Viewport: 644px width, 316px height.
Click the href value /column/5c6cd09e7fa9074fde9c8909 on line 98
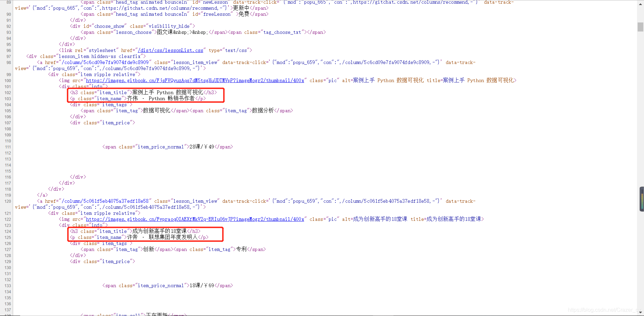(105, 62)
